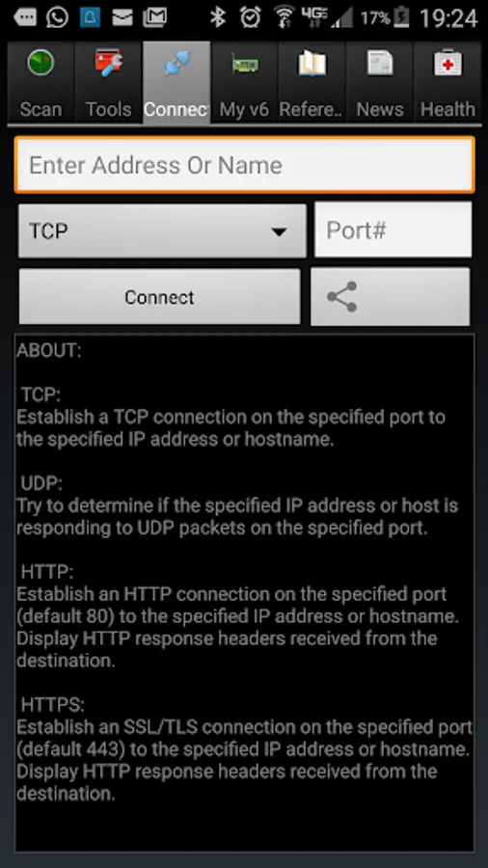The height and width of the screenshot is (868, 488).
Task: Tap the alarm clock status icon
Action: pyautogui.click(x=250, y=17)
